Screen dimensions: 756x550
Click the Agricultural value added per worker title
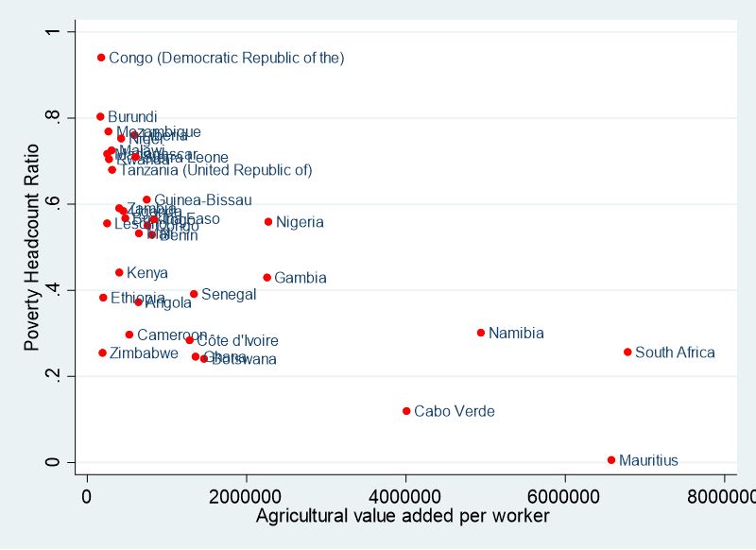pos(403,517)
